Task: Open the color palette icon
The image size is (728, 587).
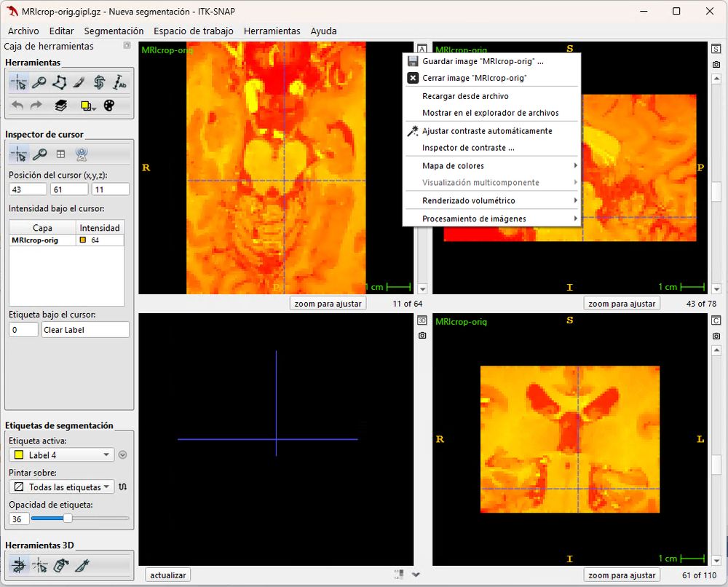Action: pos(109,106)
